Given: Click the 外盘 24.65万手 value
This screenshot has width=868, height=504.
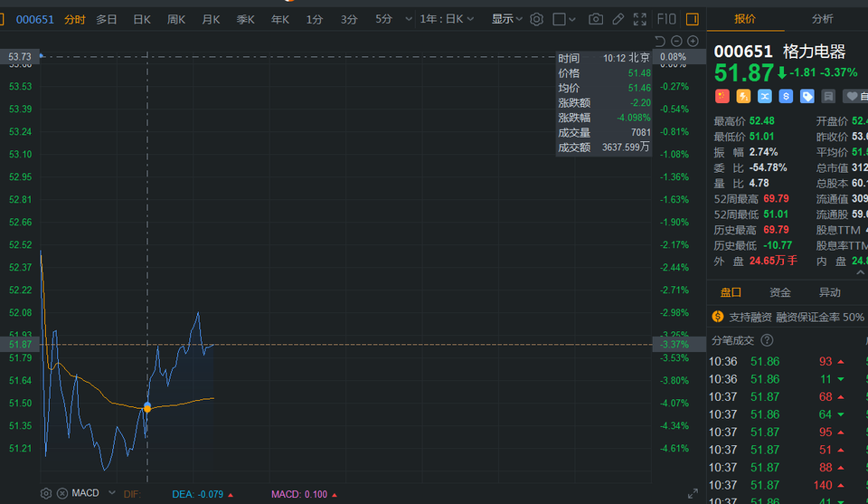Looking at the screenshot, I should 773,261.
